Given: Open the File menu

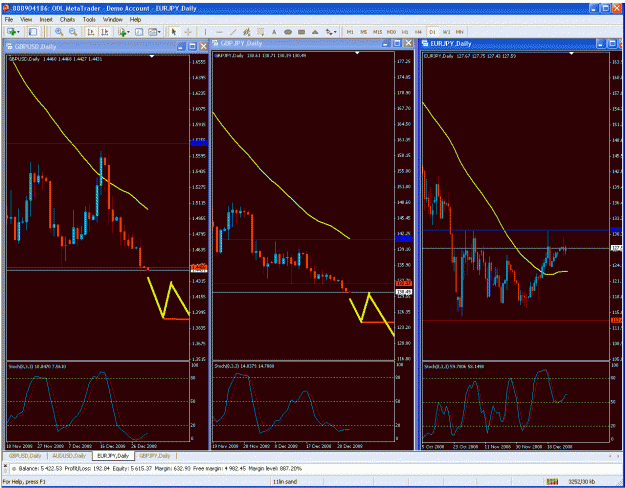Looking at the screenshot, I should 9,19.
